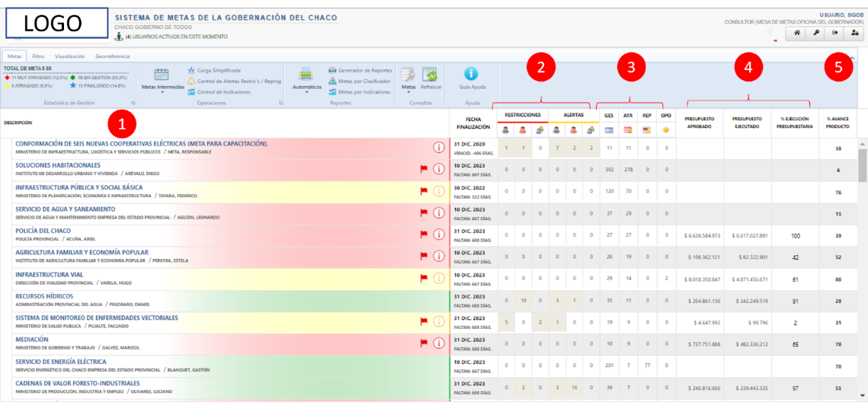Switch to the Filtro tab
This screenshot has height=412, width=868.
[x=38, y=56]
